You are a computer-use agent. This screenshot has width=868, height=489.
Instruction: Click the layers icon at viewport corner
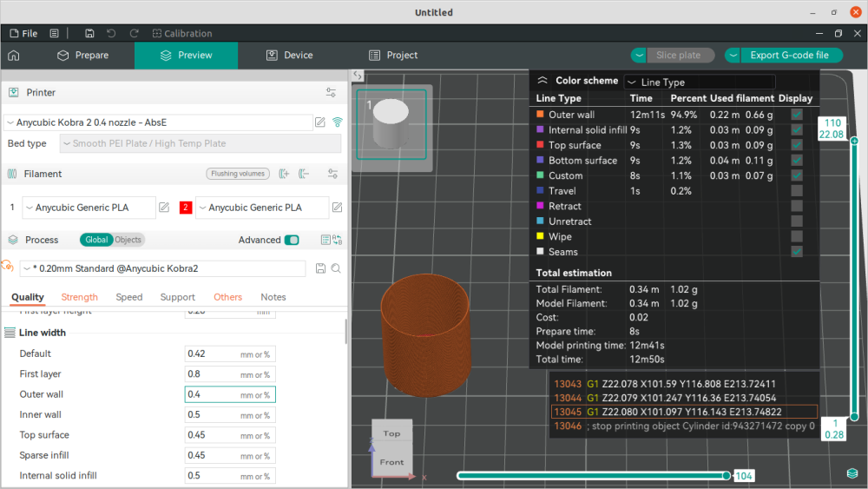click(852, 473)
